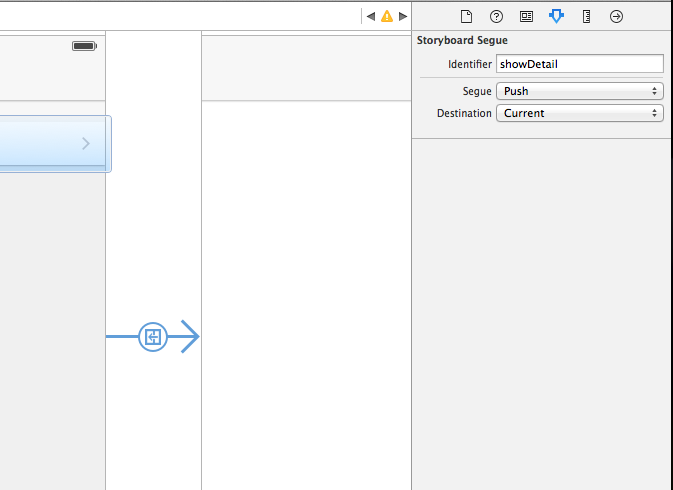Click the segue arrow head
This screenshot has height=490, width=673.
(x=189, y=337)
